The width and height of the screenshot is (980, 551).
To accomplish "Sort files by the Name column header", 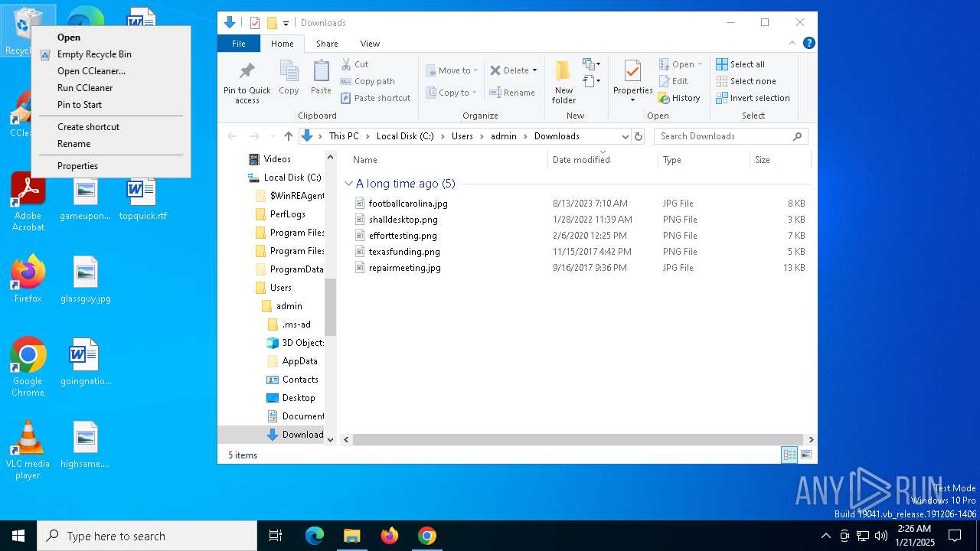I will pos(448,160).
